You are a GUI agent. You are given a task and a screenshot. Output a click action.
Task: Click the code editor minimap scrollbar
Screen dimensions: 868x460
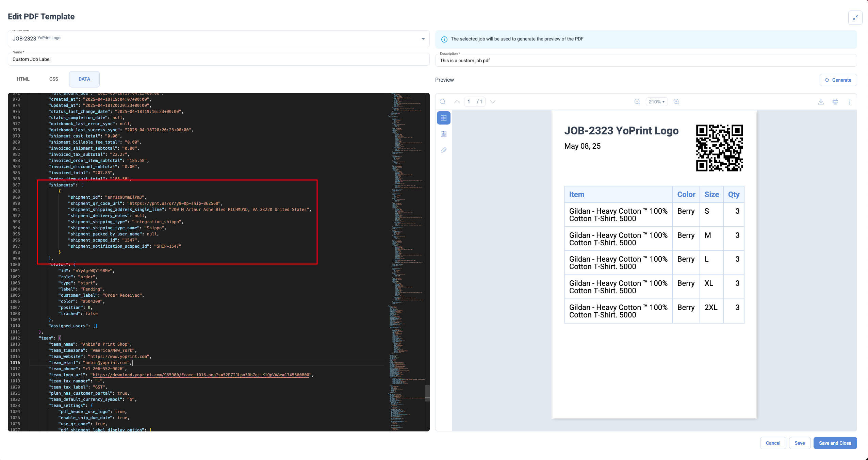(427, 393)
